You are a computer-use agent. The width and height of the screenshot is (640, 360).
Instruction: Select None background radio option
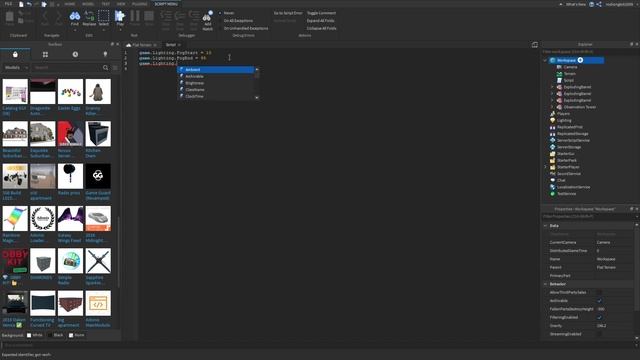[x=71, y=335]
